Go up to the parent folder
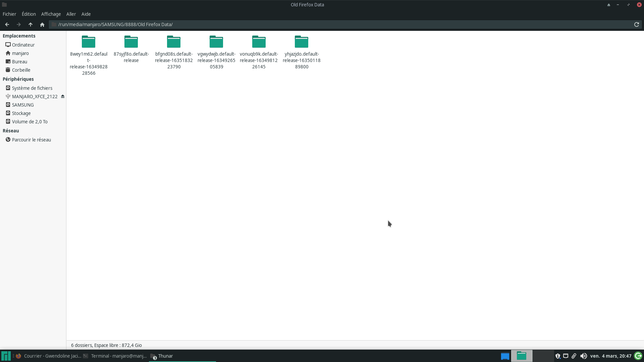644x362 pixels. 31,24
